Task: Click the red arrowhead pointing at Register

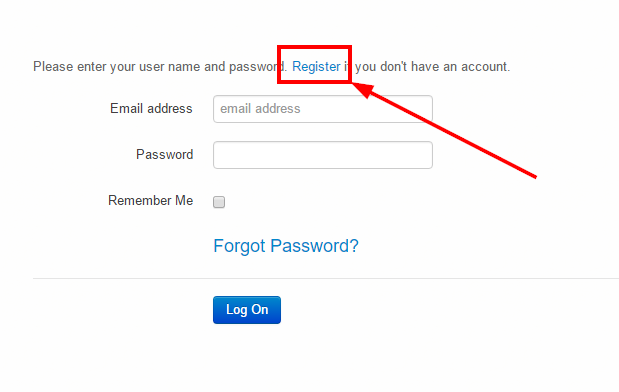Action: tap(363, 90)
